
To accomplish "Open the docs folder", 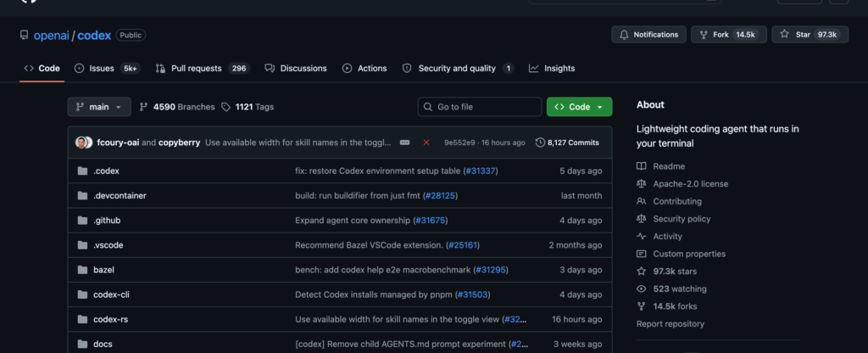I will [x=103, y=345].
